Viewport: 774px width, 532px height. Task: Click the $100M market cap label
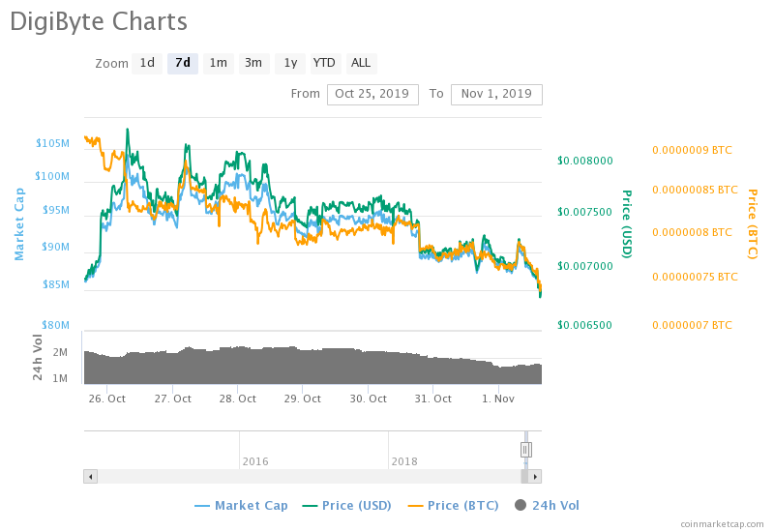[x=52, y=177]
